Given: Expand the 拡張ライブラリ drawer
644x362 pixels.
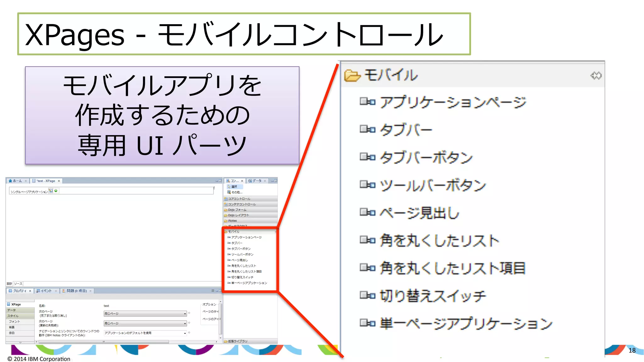Looking at the screenshot, I should 250,341.
